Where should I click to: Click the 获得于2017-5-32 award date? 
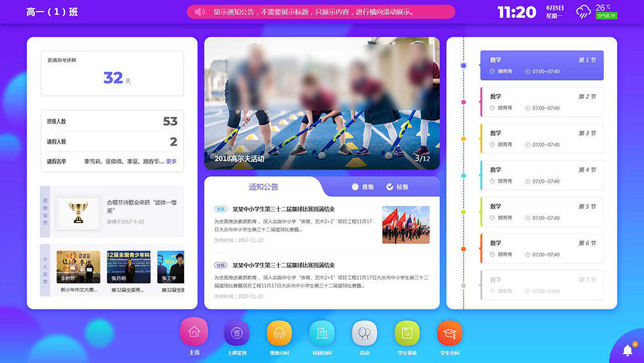pos(126,222)
